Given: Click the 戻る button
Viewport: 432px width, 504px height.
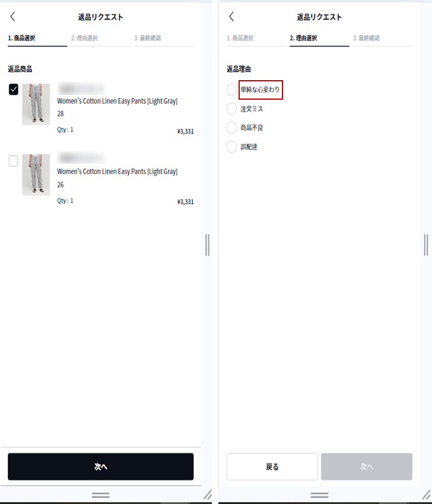Looking at the screenshot, I should coord(272,467).
